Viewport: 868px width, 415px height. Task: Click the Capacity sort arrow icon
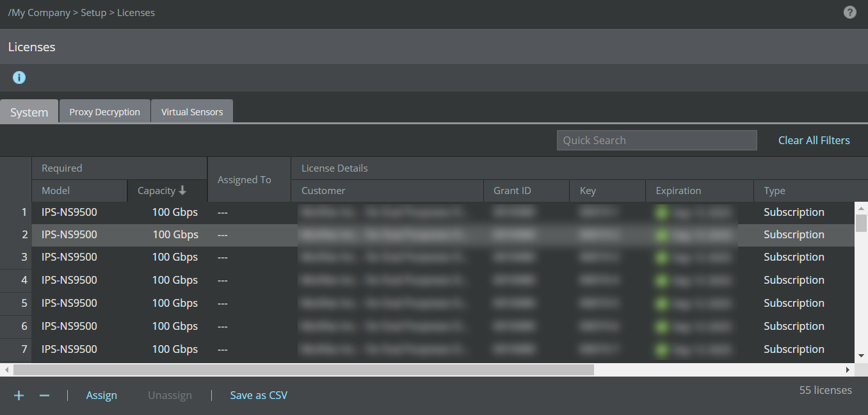(182, 190)
